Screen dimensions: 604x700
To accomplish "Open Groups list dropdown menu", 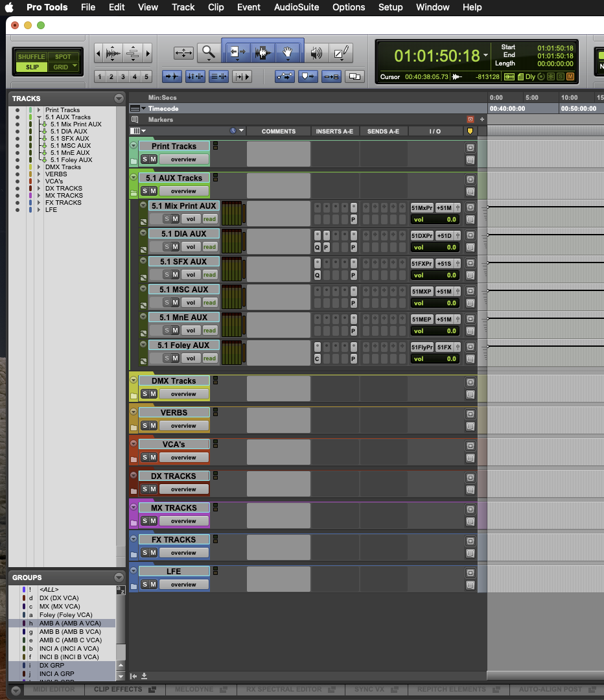I will point(119,577).
